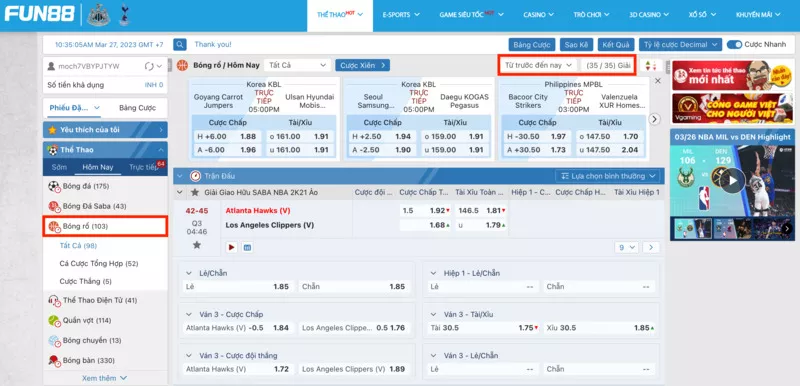Screen dimensions: 800x386
Task: Pick Goyang Carrot H +6.00 odds 1.88
Action: (x=228, y=136)
